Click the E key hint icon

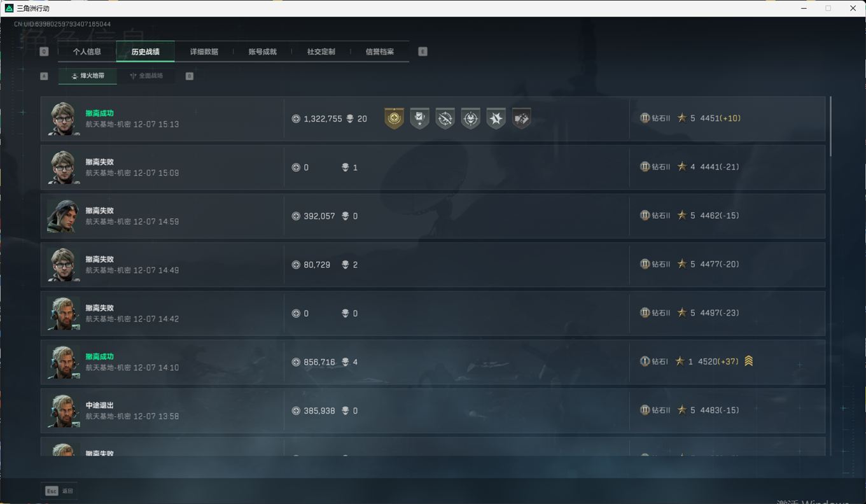(423, 52)
